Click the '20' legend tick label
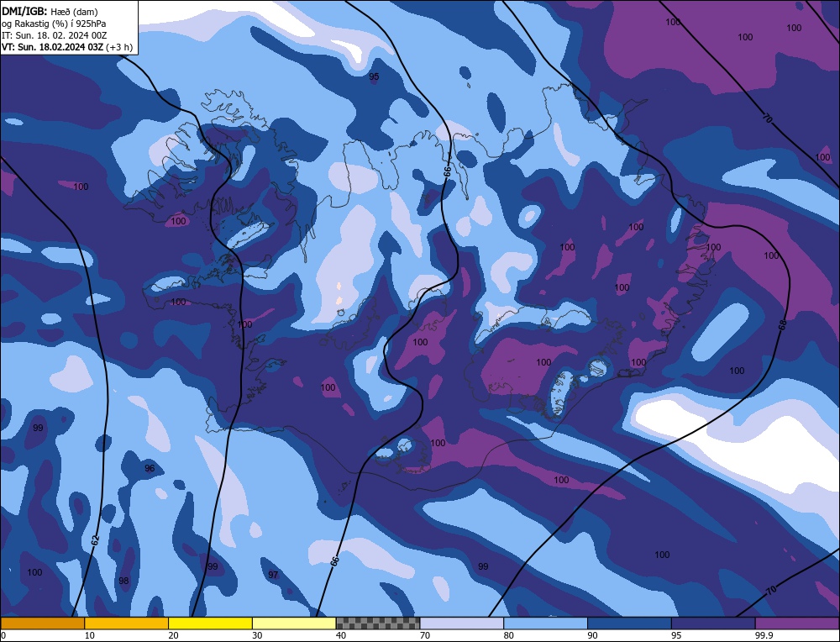 coord(173,635)
